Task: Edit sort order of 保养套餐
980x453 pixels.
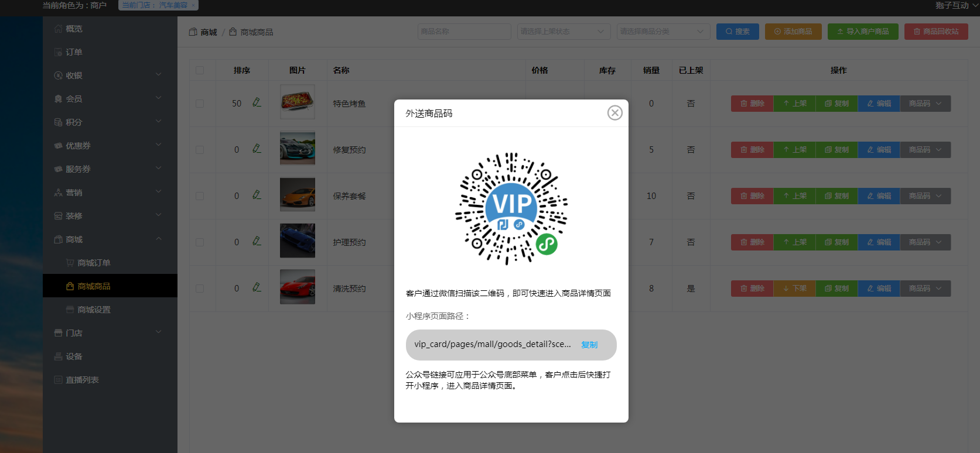Action: (x=257, y=195)
